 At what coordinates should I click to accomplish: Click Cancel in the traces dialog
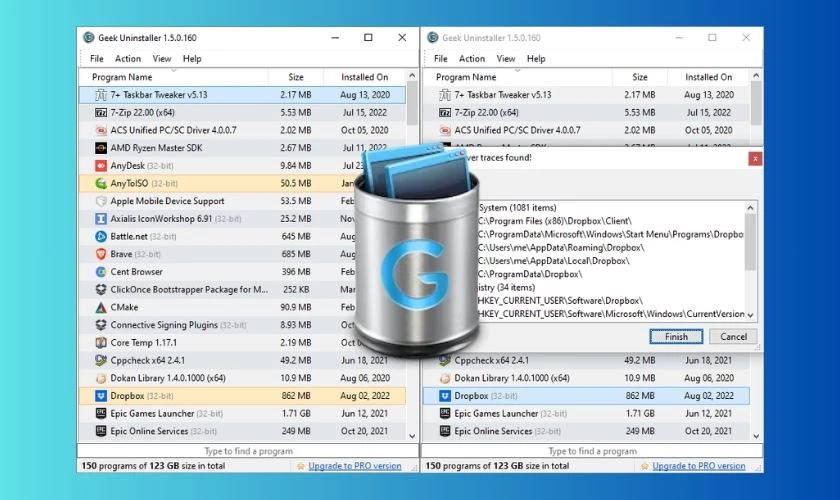click(733, 337)
